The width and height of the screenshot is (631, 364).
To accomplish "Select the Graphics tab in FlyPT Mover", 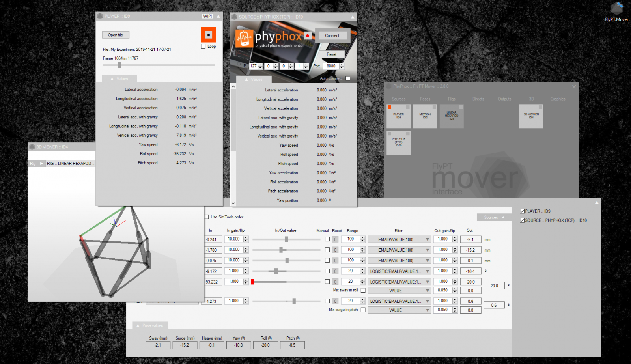I will coord(558,99).
